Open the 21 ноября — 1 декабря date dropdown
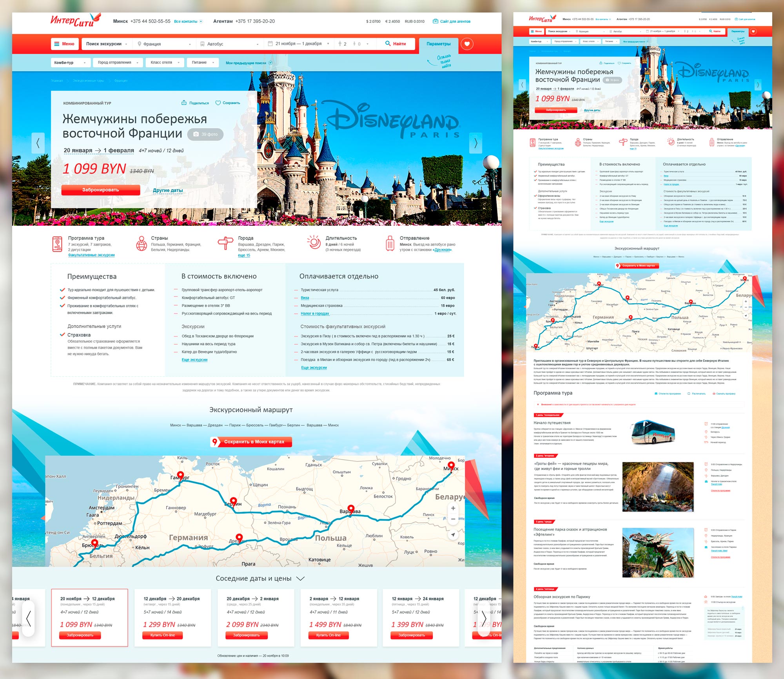Image resolution: width=784 pixels, height=679 pixels. [x=298, y=44]
